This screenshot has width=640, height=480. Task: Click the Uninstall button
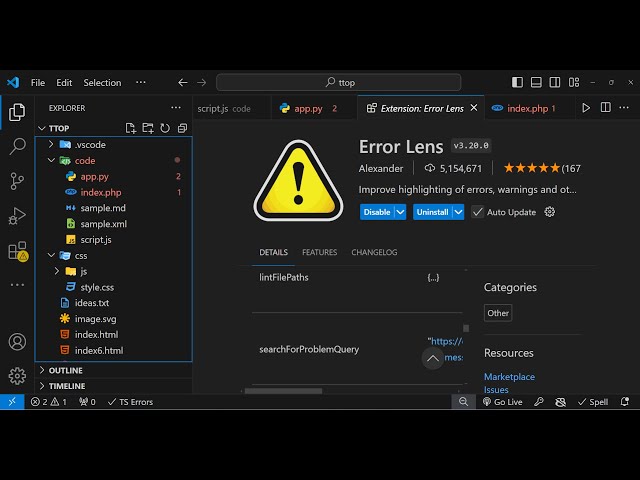432,212
